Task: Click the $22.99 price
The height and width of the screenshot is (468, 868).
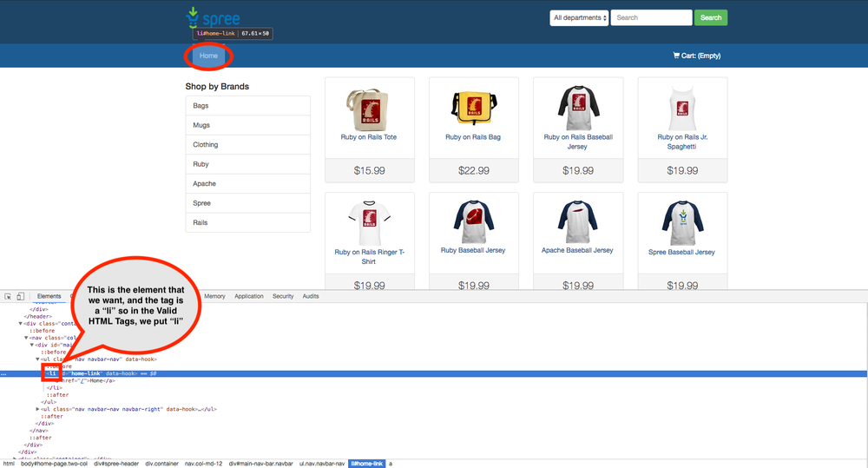Action: pyautogui.click(x=474, y=170)
